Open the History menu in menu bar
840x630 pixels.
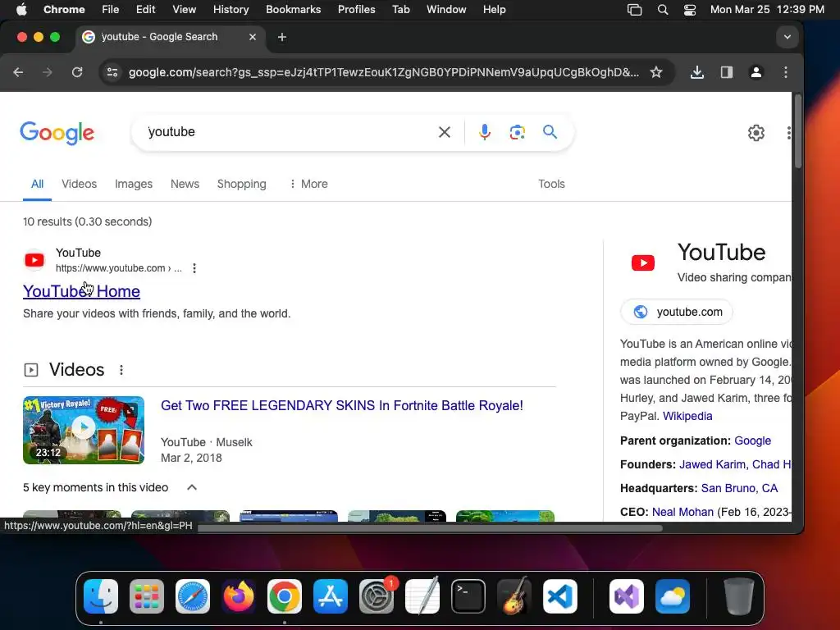(x=231, y=10)
